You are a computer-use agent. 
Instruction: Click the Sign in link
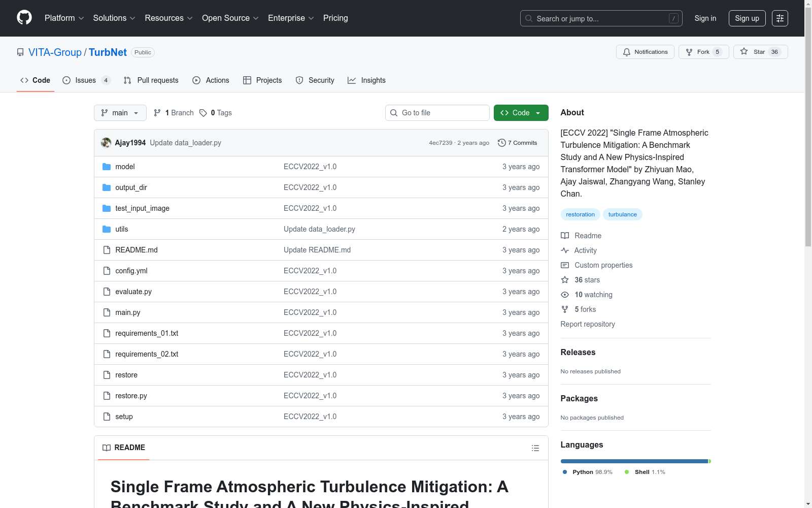pos(705,18)
